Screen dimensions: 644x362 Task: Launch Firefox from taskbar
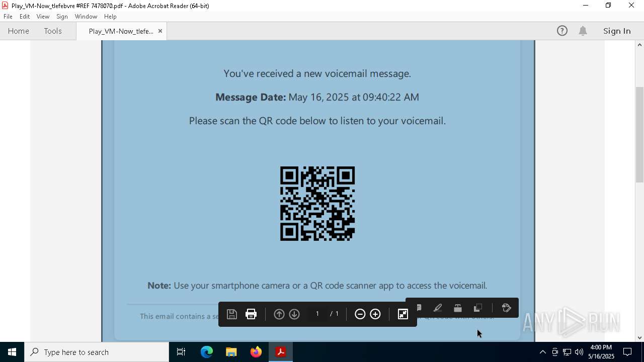[x=256, y=352]
